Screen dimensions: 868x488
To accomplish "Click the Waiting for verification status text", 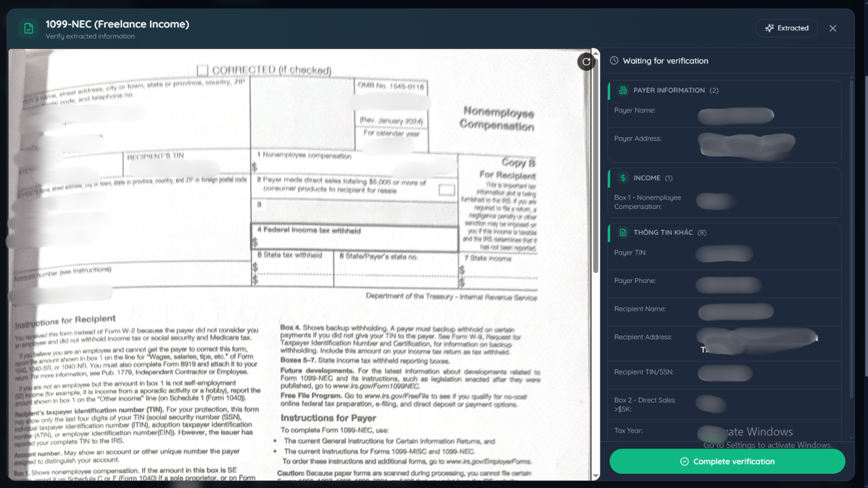I will [665, 61].
